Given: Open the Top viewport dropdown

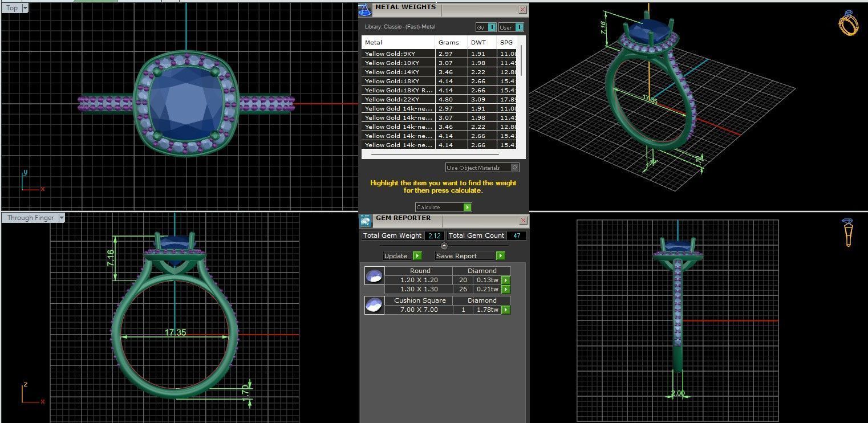Looking at the screenshot, I should tap(25, 8).
